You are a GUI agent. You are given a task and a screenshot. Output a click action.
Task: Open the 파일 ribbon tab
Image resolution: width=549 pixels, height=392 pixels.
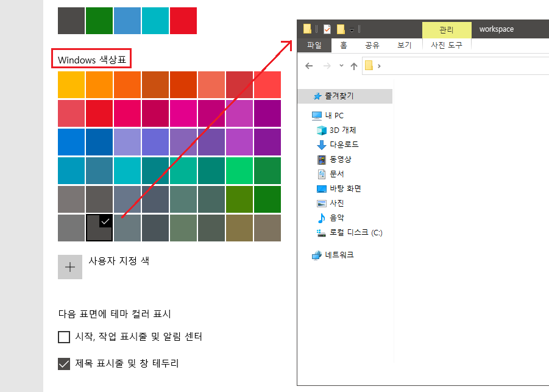tap(314, 45)
